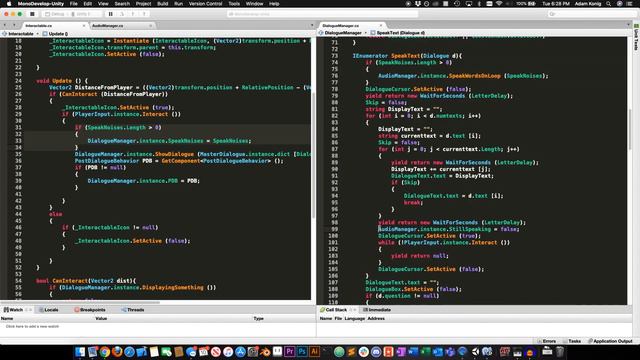Click the Value column header in Watch

(101, 318)
